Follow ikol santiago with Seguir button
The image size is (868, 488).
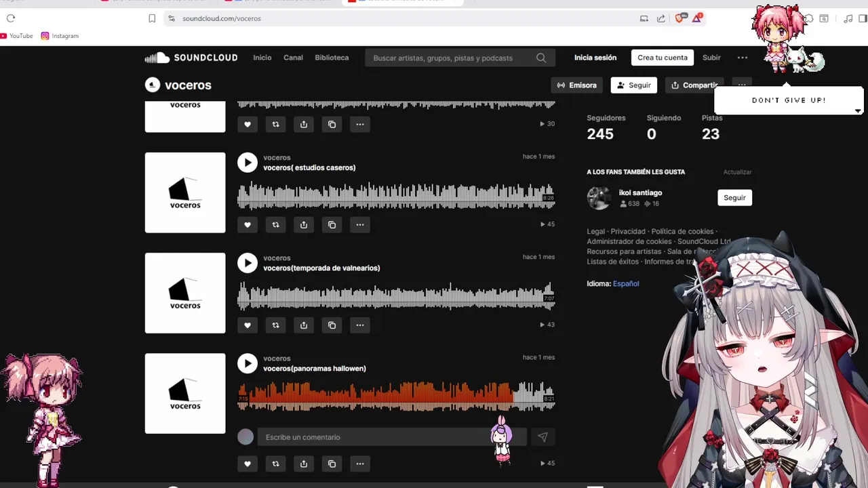click(734, 198)
